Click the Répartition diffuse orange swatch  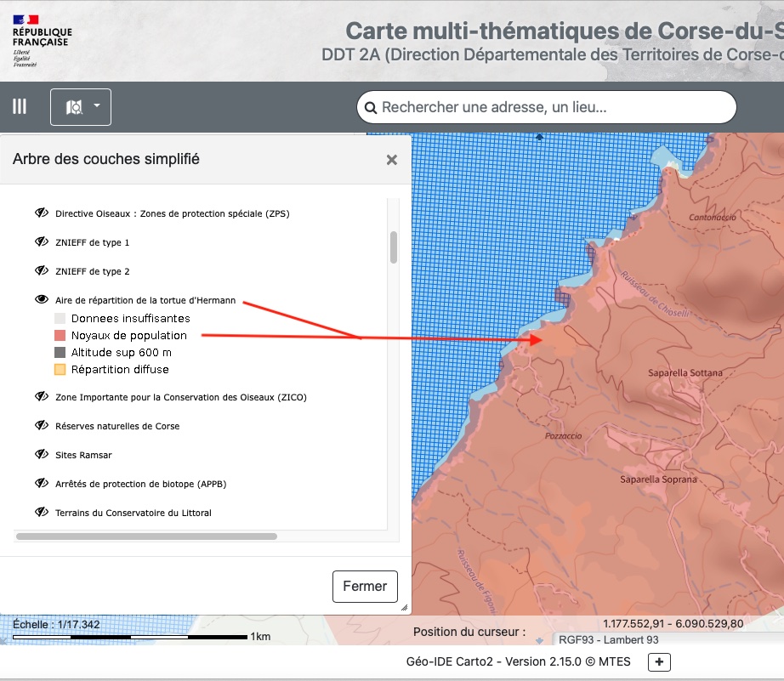[x=60, y=370]
